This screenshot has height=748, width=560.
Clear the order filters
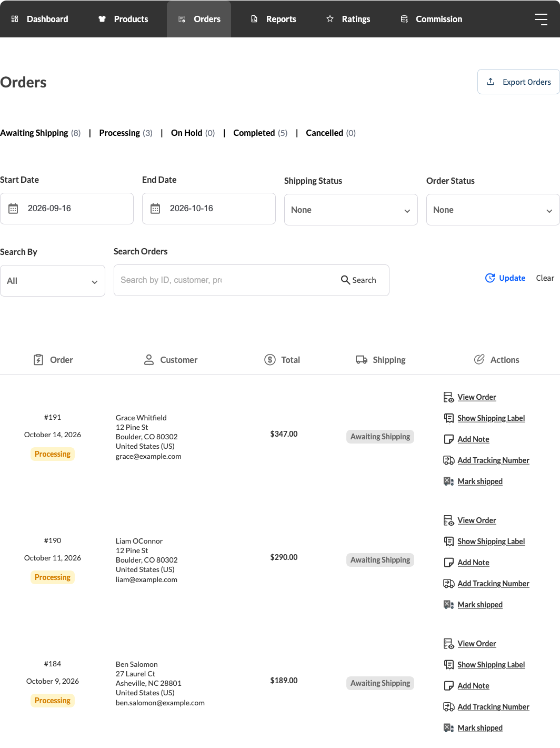point(545,278)
